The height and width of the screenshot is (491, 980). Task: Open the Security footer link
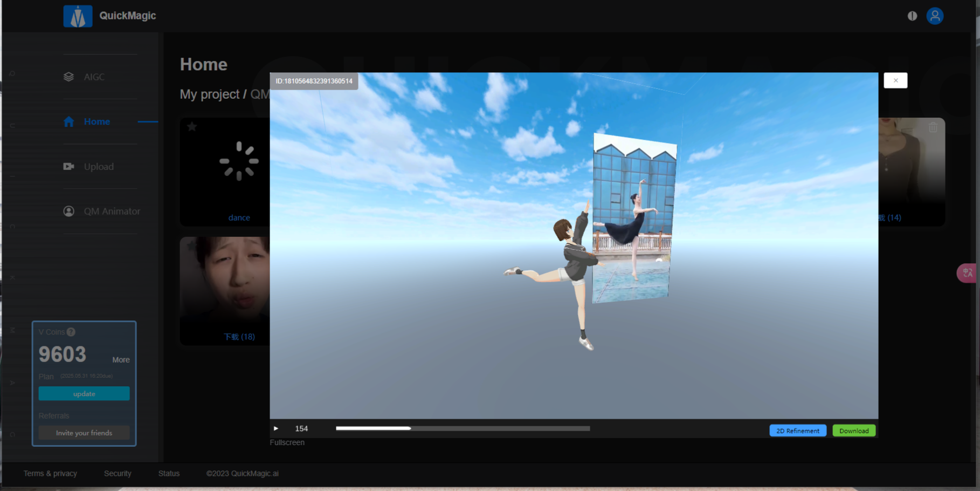[x=118, y=473]
